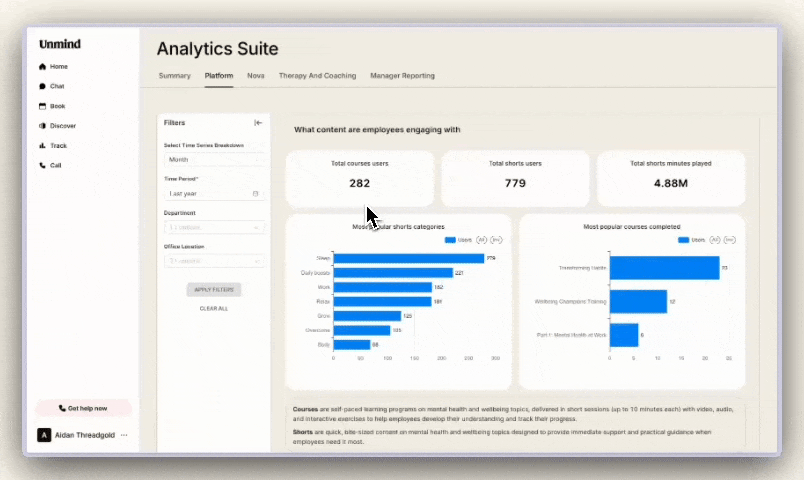Viewport: 804px width, 480px height.
Task: Toggle Users legend on shorts categories chart
Action: pyautogui.click(x=458, y=240)
